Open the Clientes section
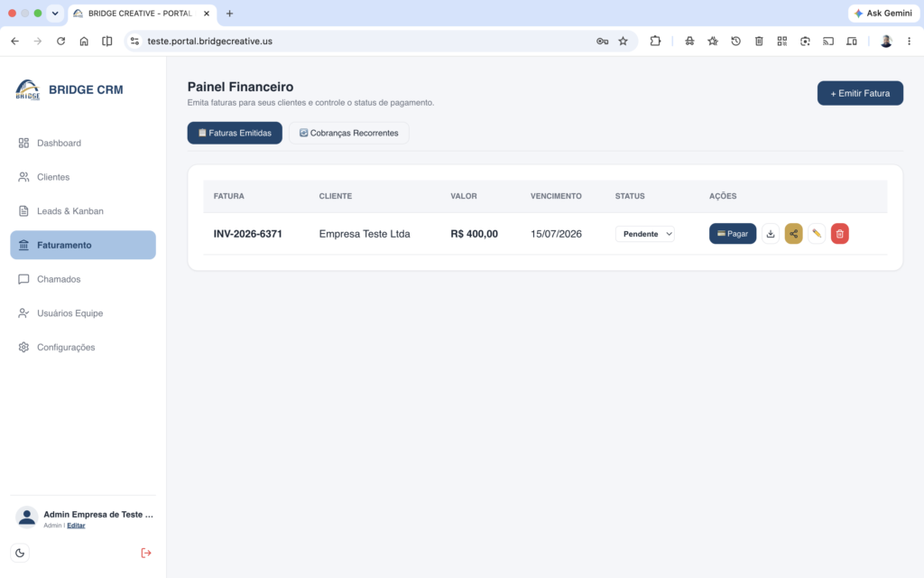 tap(82, 177)
